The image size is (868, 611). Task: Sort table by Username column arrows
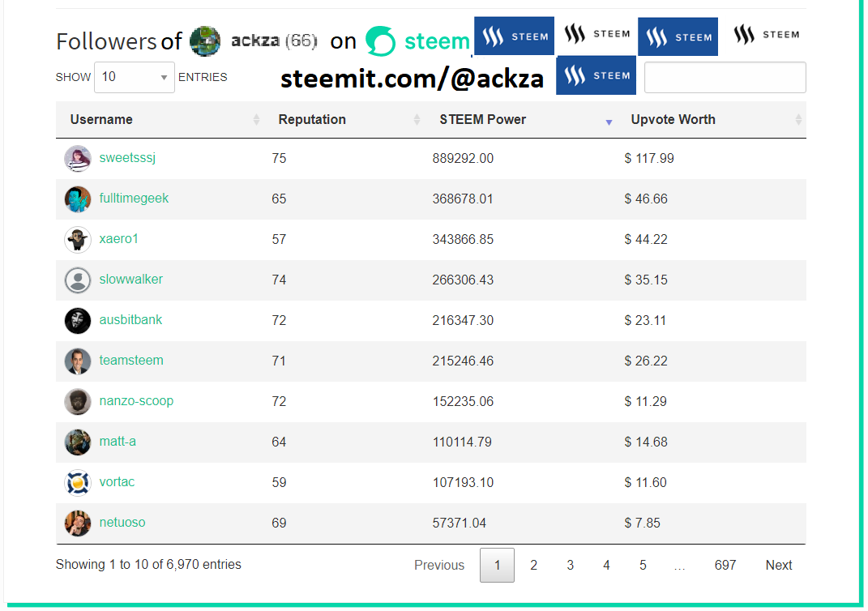(x=256, y=120)
